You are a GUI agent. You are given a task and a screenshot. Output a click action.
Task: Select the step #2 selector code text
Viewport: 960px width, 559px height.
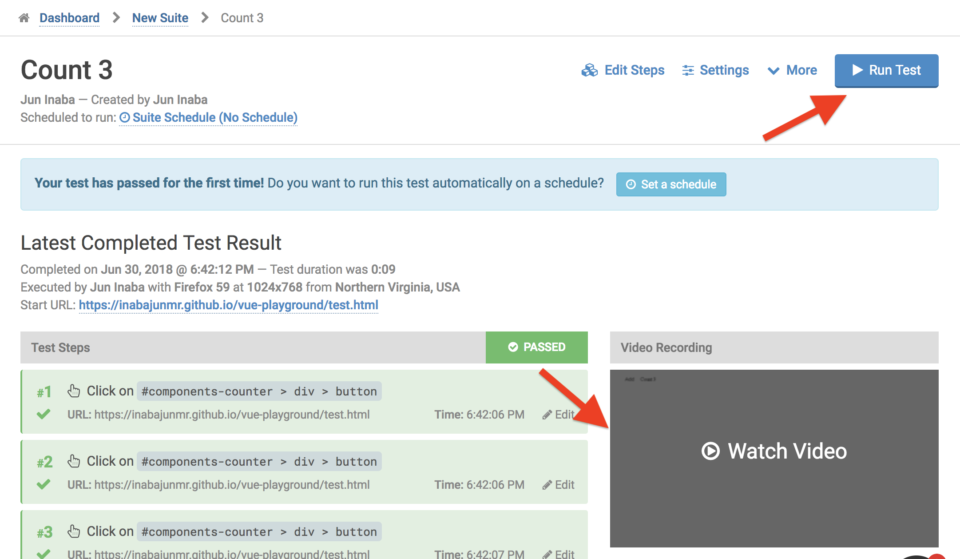(x=259, y=462)
